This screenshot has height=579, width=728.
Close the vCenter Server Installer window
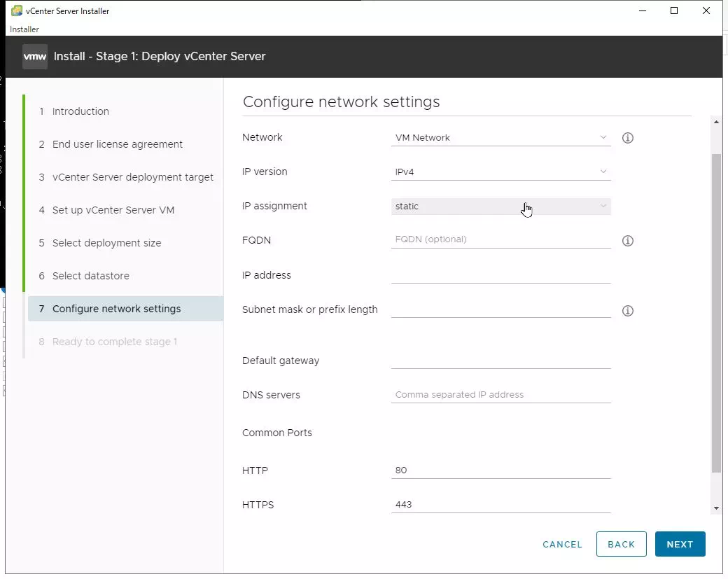tap(706, 11)
